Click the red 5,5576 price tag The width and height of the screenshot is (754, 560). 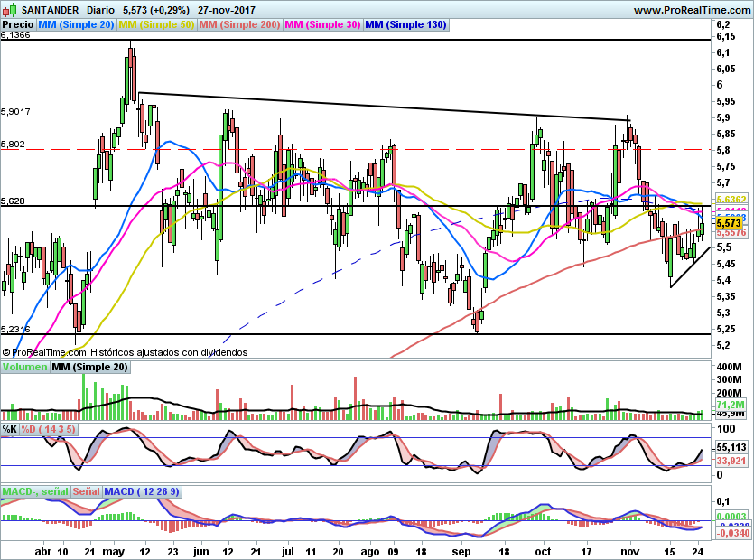[731, 233]
